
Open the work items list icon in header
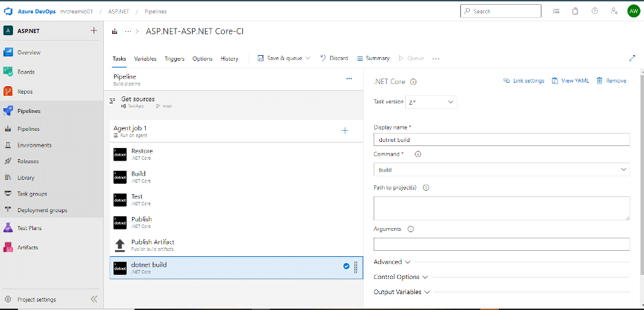pyautogui.click(x=556, y=11)
